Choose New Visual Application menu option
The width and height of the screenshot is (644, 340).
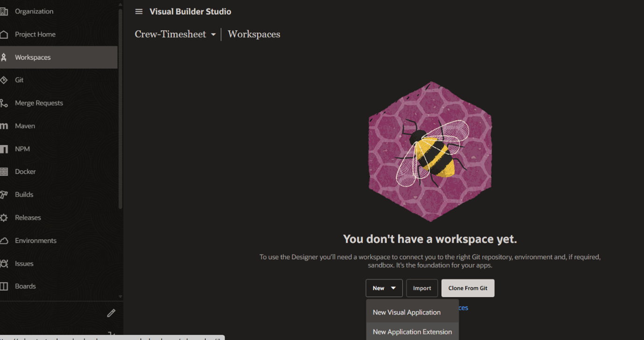406,312
